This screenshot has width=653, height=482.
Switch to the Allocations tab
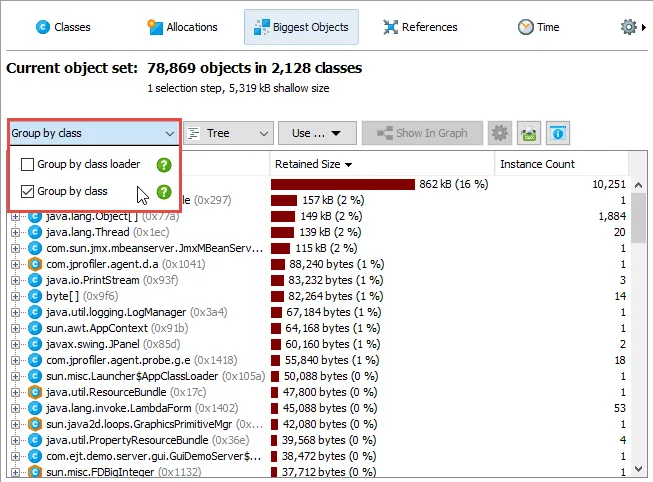pos(182,27)
